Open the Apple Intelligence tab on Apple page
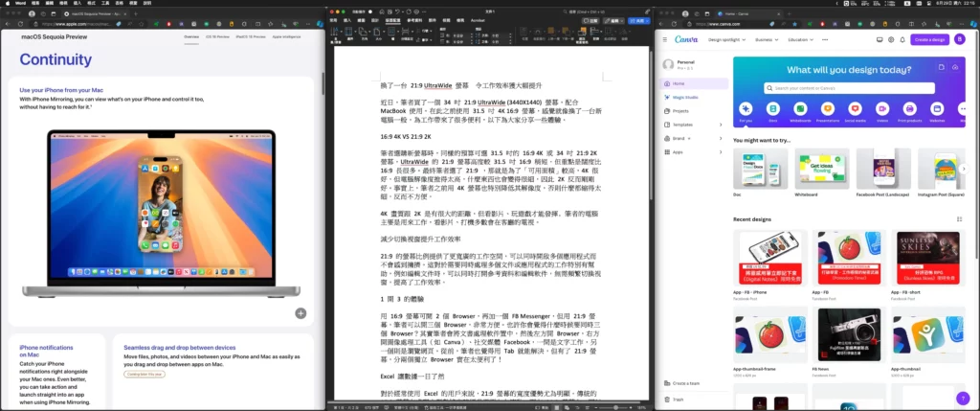The width and height of the screenshot is (980, 411). pos(286,37)
